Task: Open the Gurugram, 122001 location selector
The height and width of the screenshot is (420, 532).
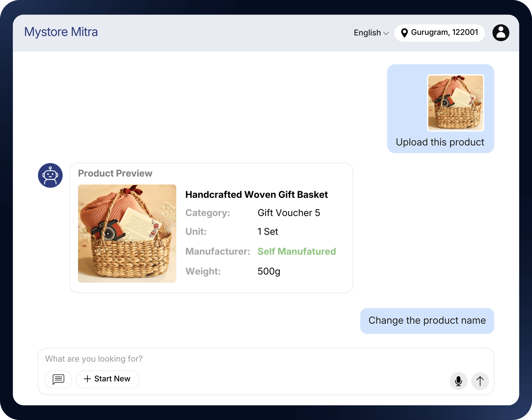Action: [x=440, y=33]
